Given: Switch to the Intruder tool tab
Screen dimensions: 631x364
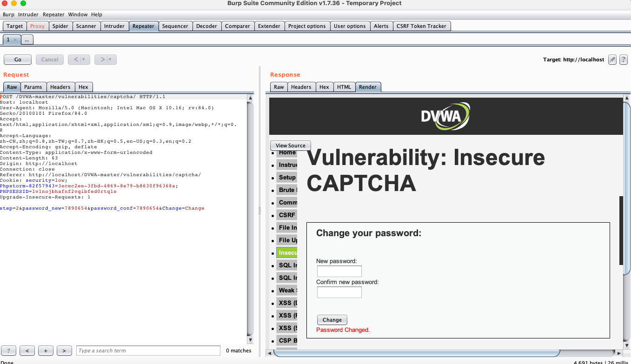Looking at the screenshot, I should tap(114, 26).
